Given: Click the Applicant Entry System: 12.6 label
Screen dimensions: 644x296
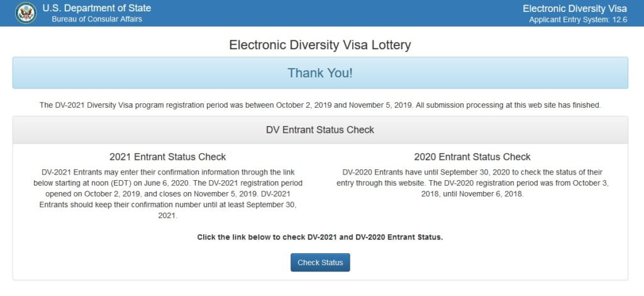Looking at the screenshot, I should click(x=579, y=20).
